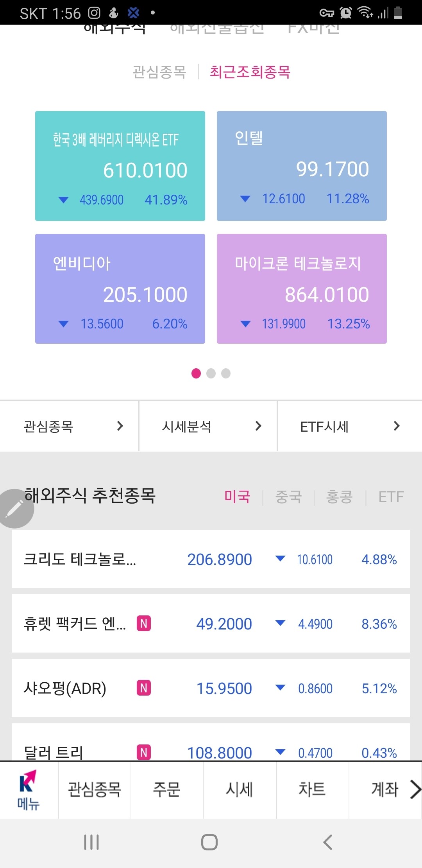Tap the N badge beside 휴렛 팩커드
Viewport: 422px width, 868px height.
143,623
